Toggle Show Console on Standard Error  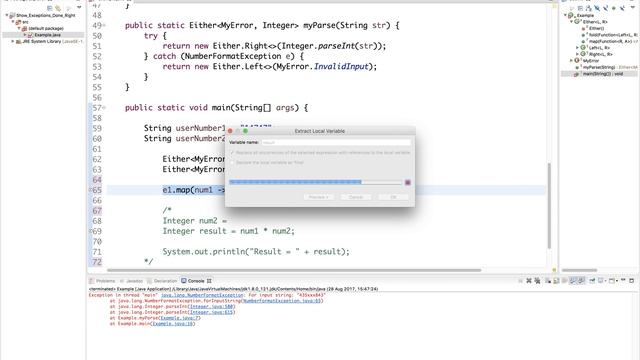[581, 281]
